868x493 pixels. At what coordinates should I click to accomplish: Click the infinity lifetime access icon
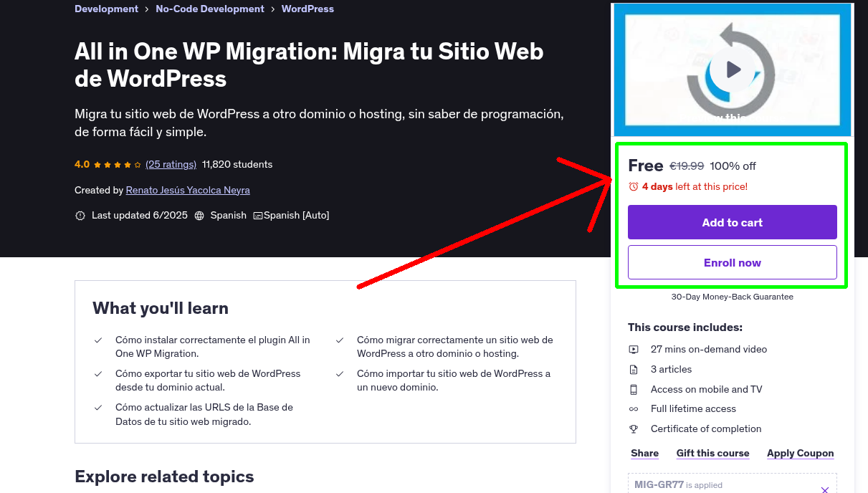point(634,409)
